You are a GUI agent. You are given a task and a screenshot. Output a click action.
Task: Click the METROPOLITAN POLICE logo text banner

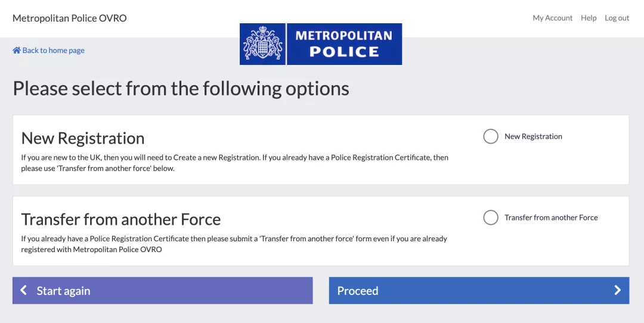(344, 44)
